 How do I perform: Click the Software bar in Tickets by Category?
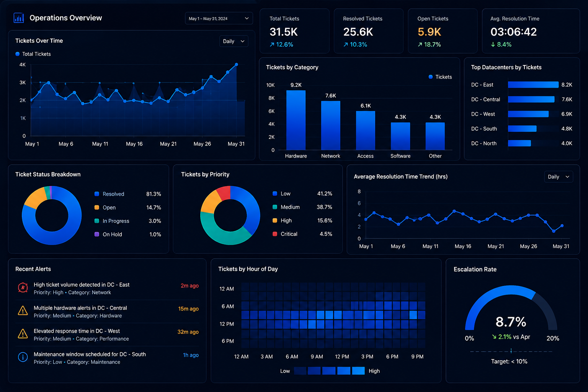(x=400, y=136)
